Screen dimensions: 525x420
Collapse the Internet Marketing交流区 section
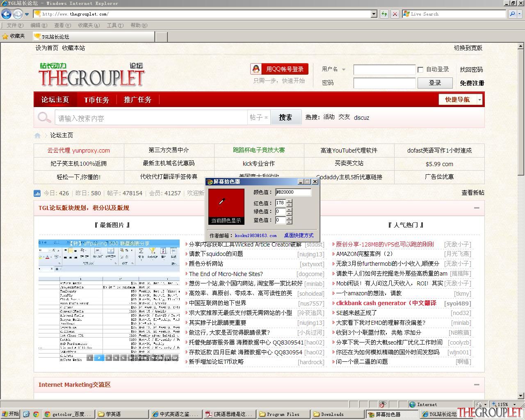pyautogui.click(x=477, y=385)
